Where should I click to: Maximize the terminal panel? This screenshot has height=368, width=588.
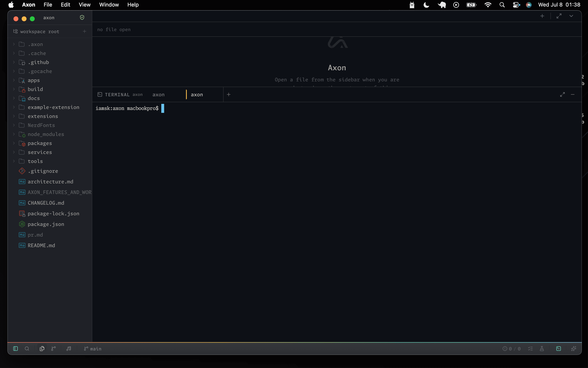pos(562,94)
